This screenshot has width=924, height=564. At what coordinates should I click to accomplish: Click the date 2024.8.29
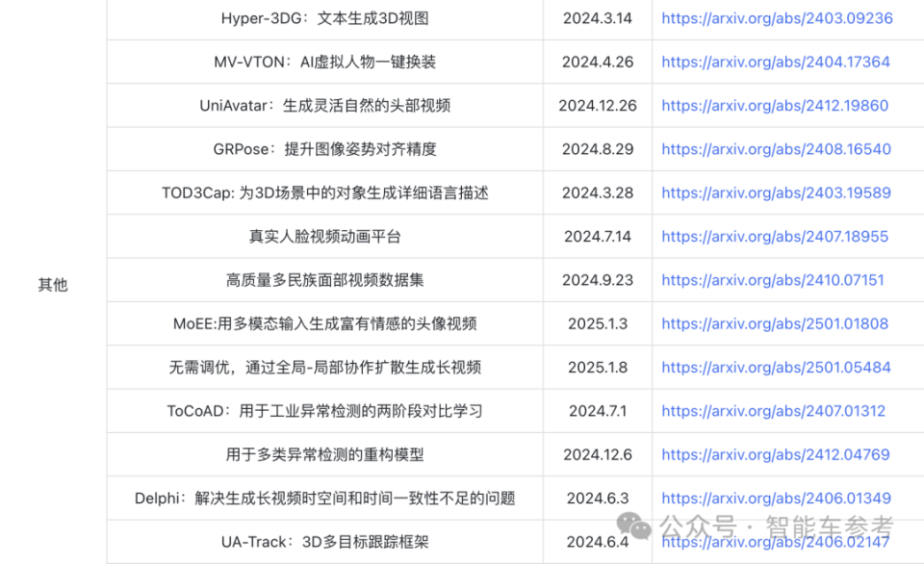click(598, 149)
